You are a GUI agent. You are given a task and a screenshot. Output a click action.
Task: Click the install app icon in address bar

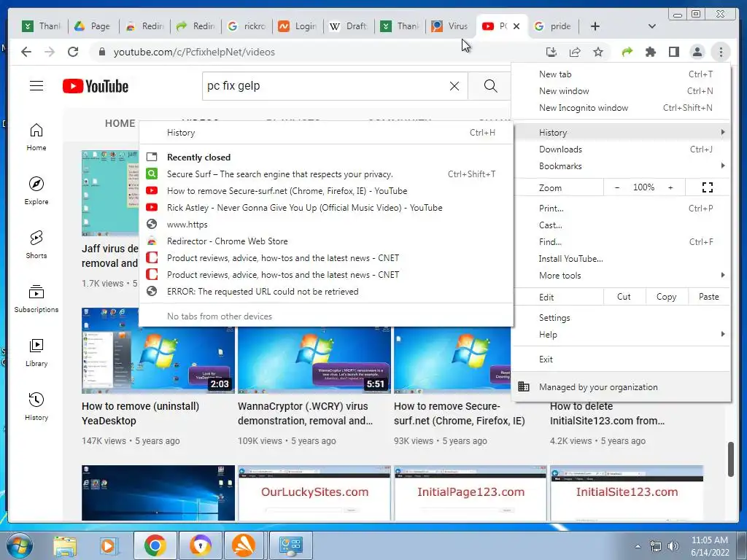(x=551, y=52)
